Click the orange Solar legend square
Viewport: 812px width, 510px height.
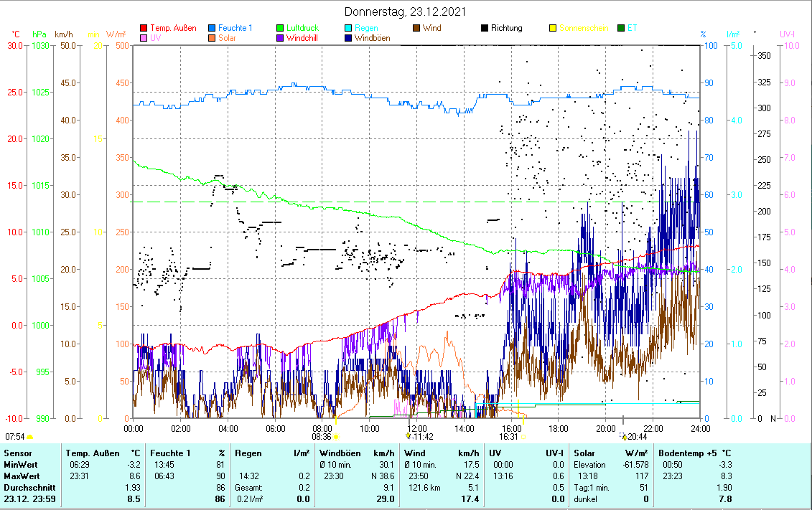(x=213, y=39)
